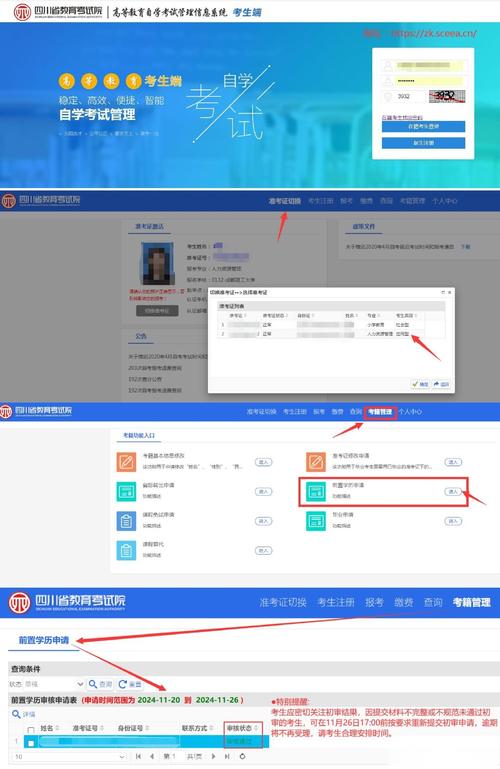Select the 前置学历申请 tab
Image resolution: width=500 pixels, height=769 pixels.
pos(44,640)
